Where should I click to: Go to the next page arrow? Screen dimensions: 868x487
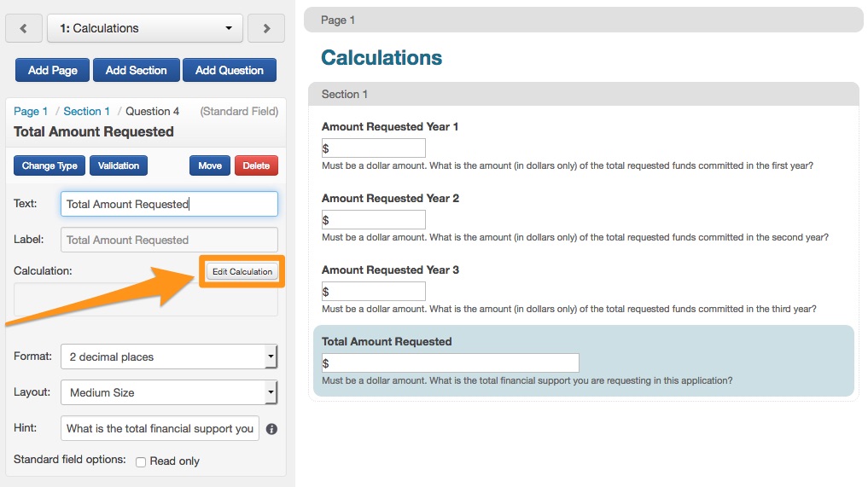point(266,28)
